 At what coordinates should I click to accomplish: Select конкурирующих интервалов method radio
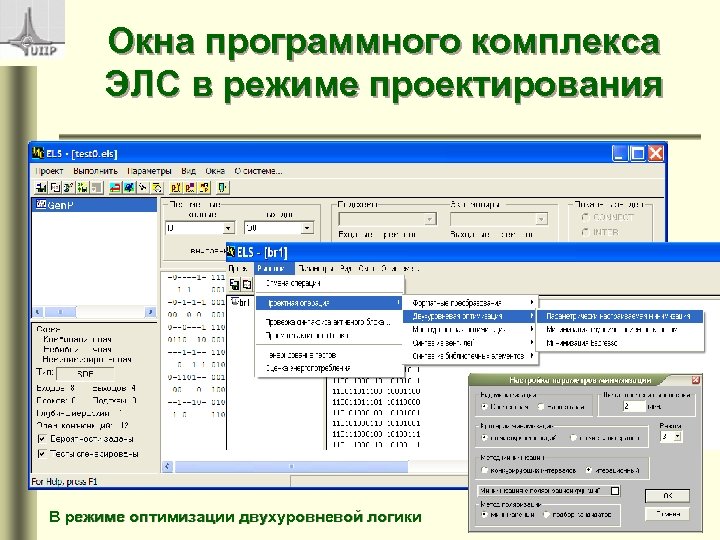[x=484, y=470]
